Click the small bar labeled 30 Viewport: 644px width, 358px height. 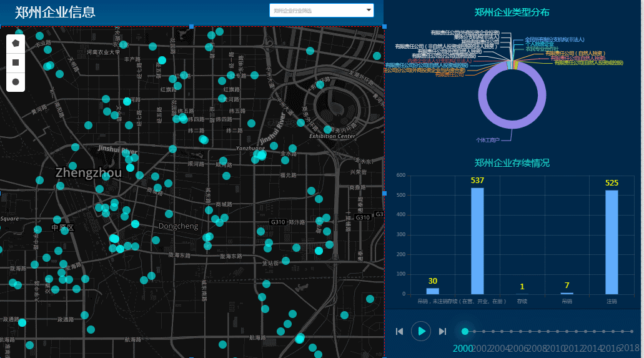(432, 291)
